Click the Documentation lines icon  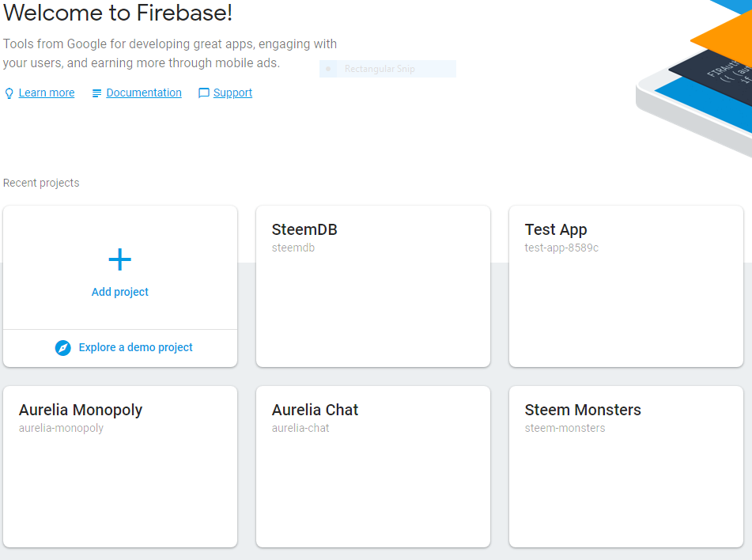coord(96,93)
